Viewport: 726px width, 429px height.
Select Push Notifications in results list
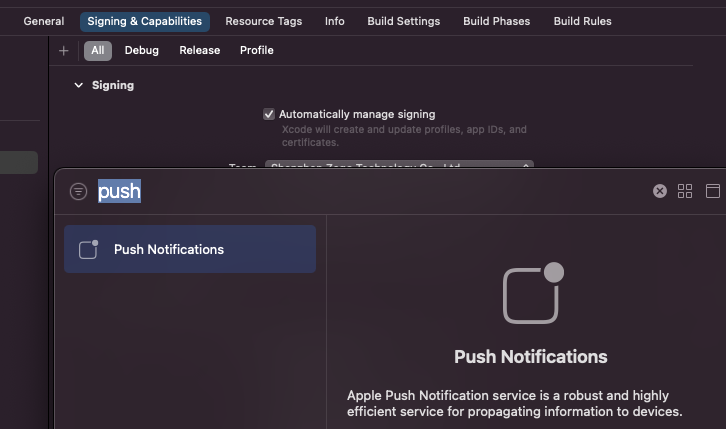(190, 249)
